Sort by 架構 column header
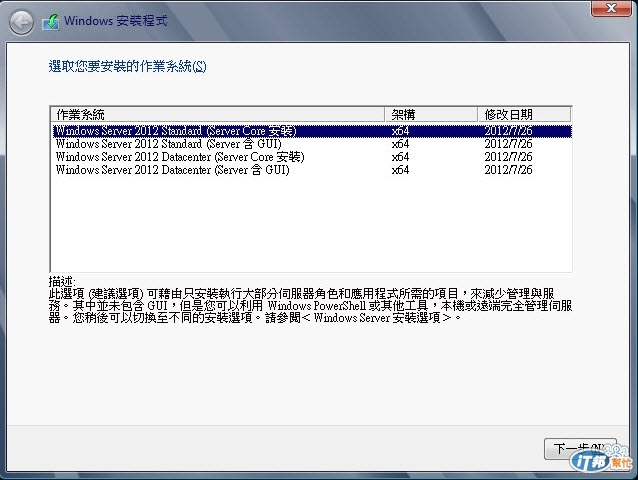 coord(431,114)
